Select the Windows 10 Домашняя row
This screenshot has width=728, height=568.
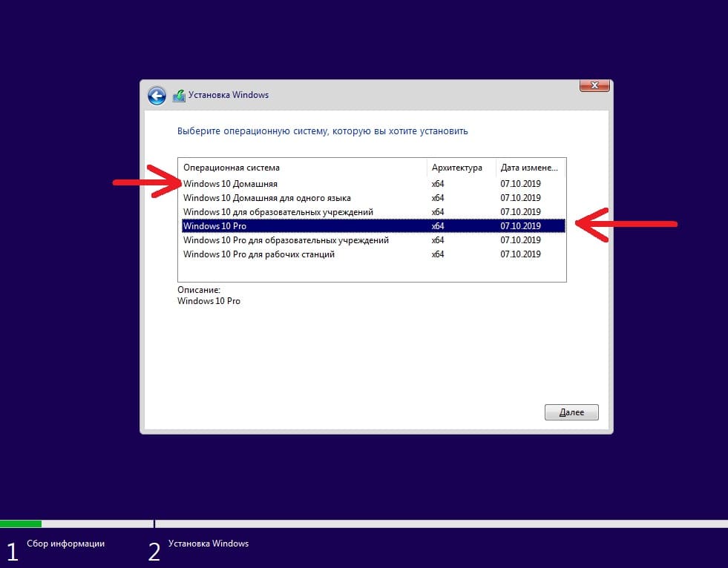coord(373,184)
